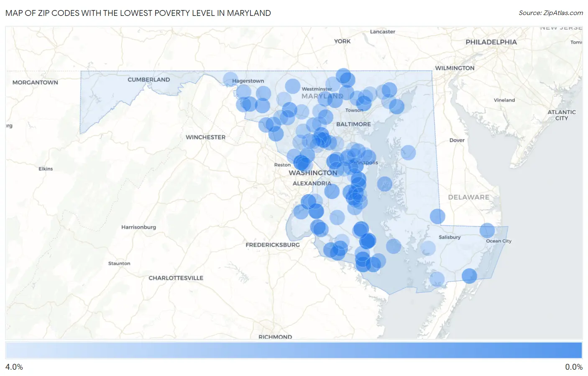Click the BALTIMORE city label
The height and width of the screenshot is (376, 588).
coord(353,124)
